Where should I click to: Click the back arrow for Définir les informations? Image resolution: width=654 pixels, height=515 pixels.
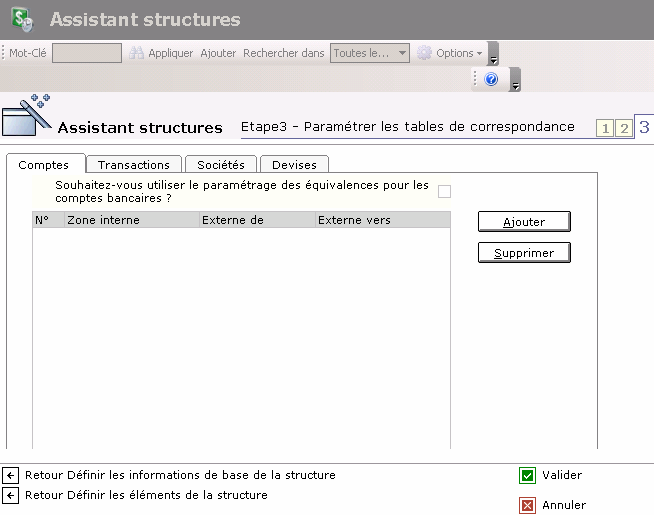click(x=11, y=476)
